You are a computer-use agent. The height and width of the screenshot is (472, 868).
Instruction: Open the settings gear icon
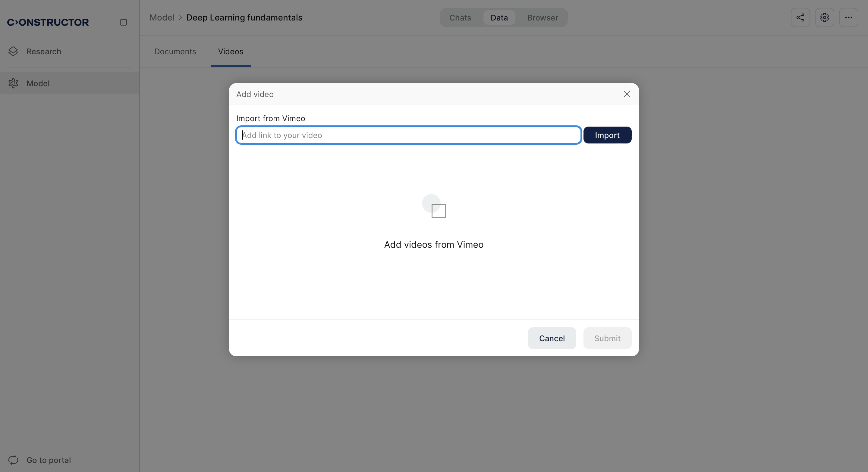[x=824, y=17]
